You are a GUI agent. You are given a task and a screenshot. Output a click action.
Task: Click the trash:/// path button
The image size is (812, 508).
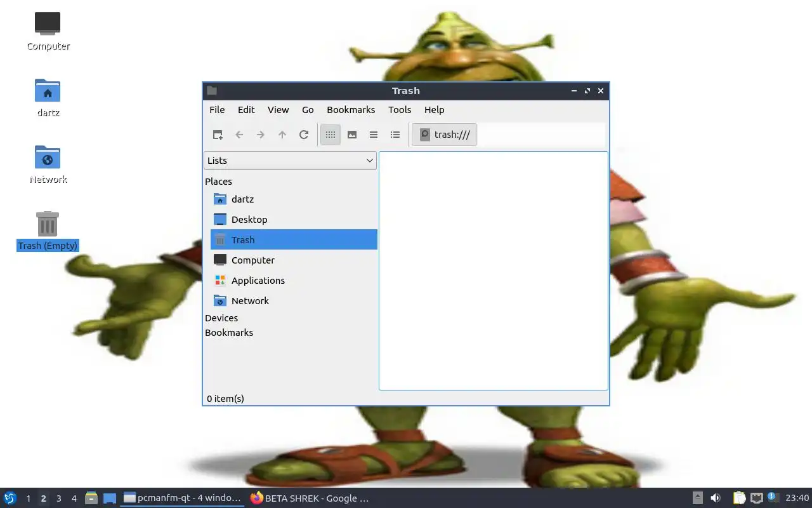coord(445,135)
